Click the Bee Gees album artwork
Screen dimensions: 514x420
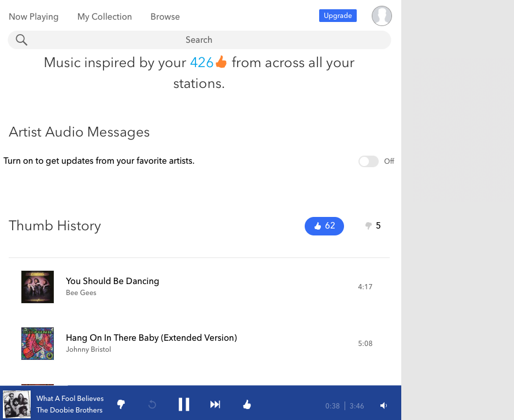(x=37, y=286)
